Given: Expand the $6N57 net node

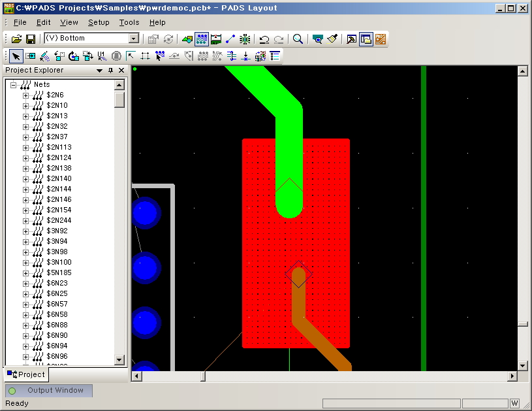Looking at the screenshot, I should [x=26, y=304].
